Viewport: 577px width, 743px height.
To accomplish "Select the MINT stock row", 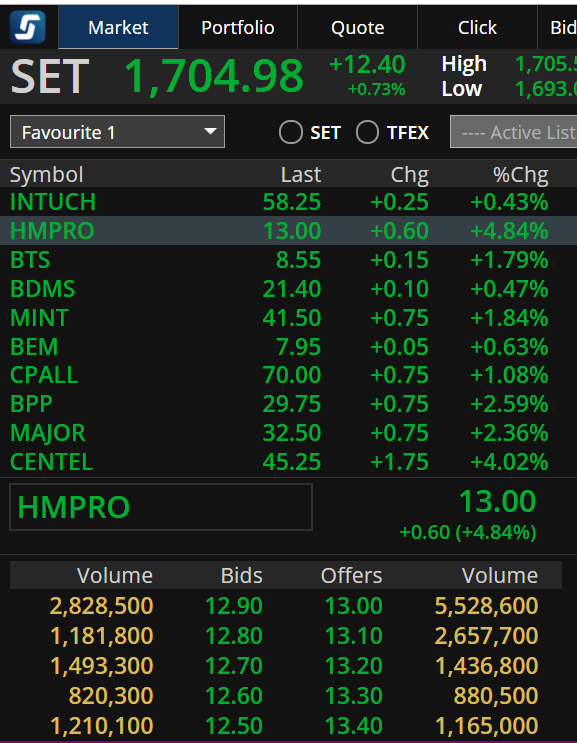I will 288,317.
